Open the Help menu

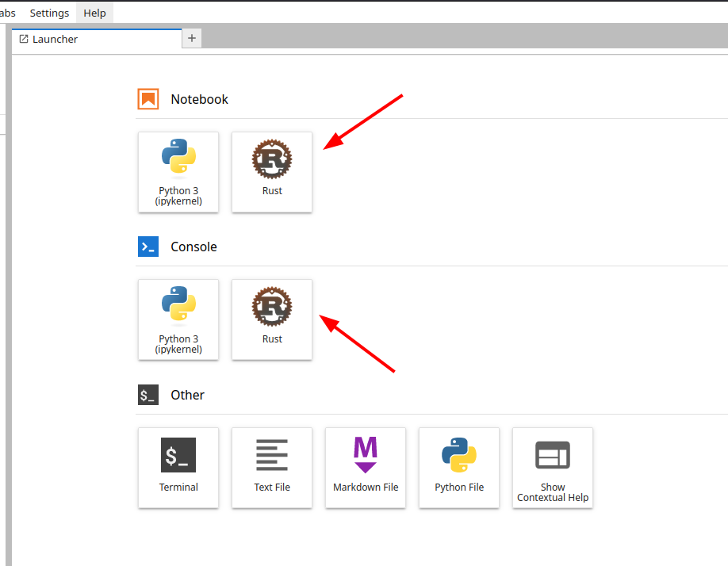94,13
